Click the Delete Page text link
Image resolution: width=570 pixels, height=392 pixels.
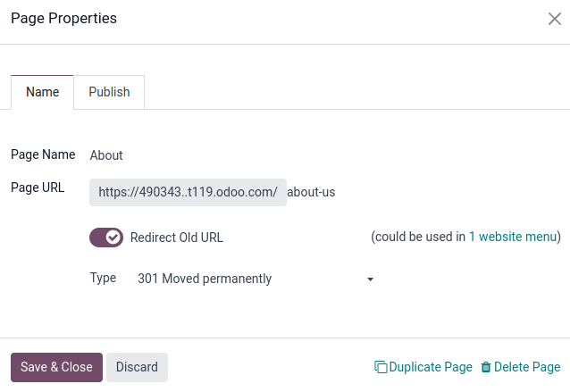pos(527,367)
